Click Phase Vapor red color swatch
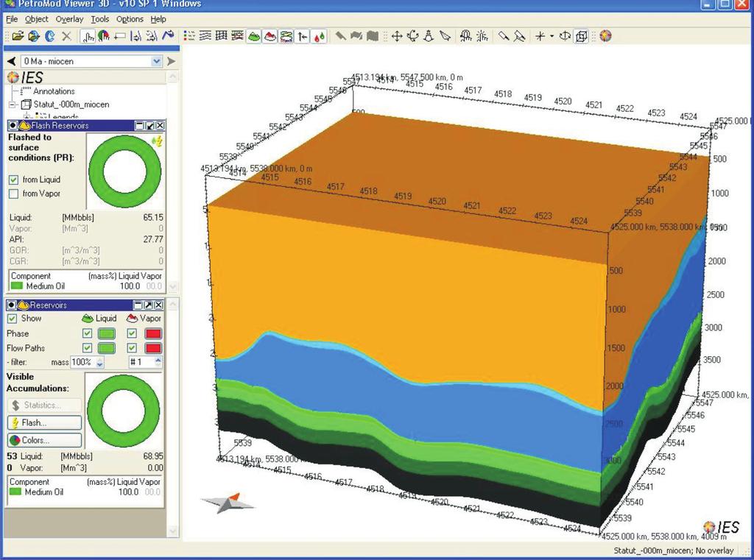 [153, 333]
